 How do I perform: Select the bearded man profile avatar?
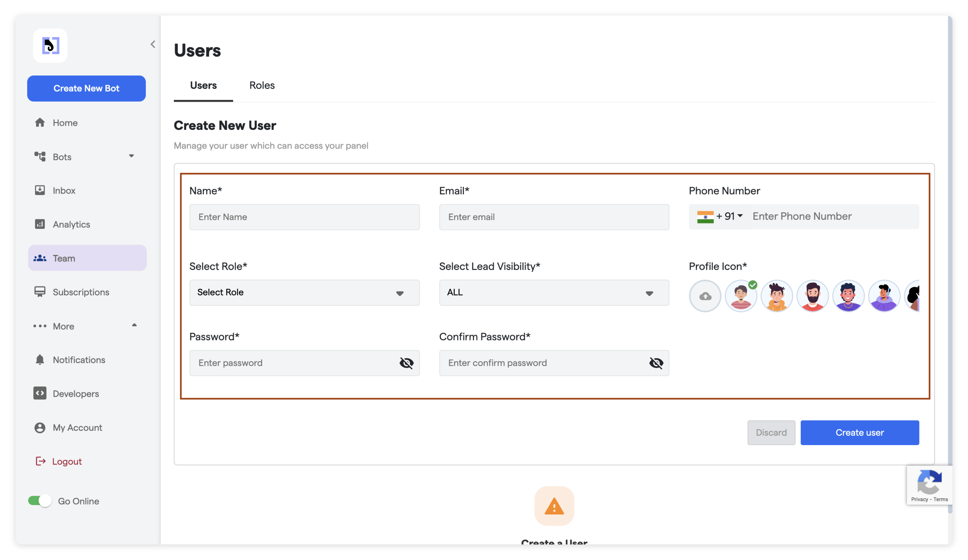[x=812, y=296]
